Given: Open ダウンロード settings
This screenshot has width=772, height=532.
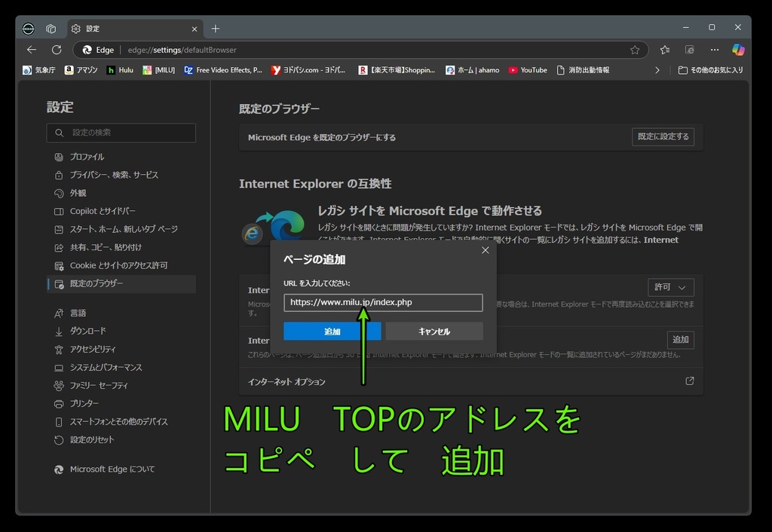Looking at the screenshot, I should [121, 332].
